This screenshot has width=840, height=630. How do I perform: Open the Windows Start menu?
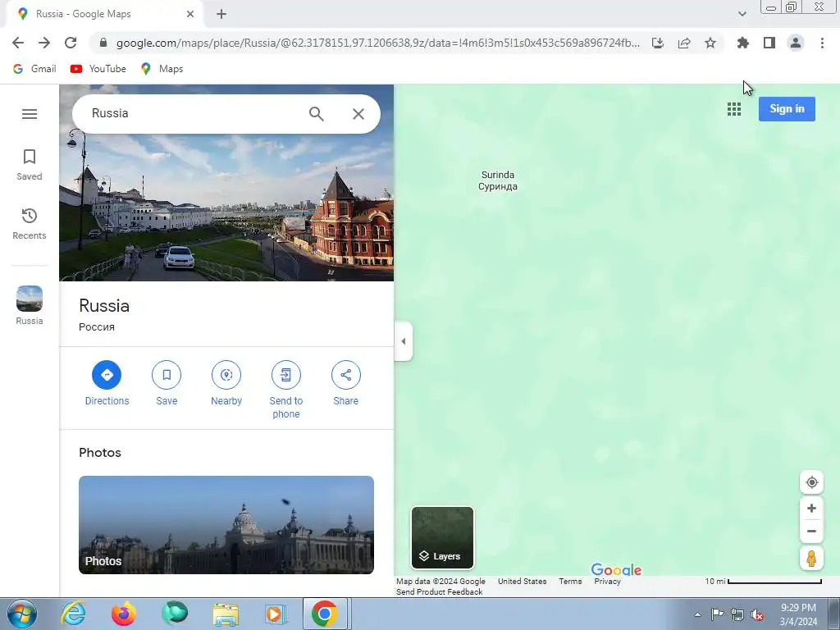pyautogui.click(x=22, y=614)
